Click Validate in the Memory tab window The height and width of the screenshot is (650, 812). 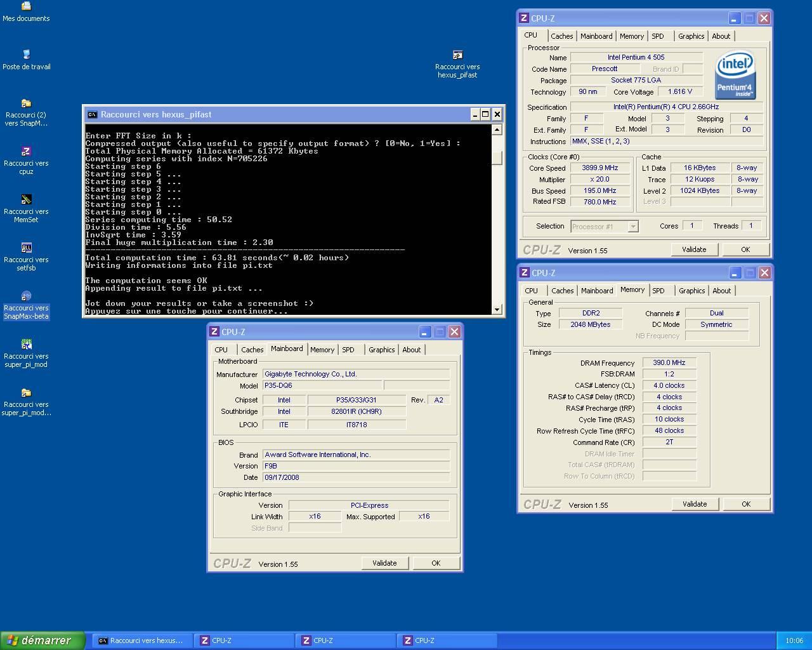[695, 504]
